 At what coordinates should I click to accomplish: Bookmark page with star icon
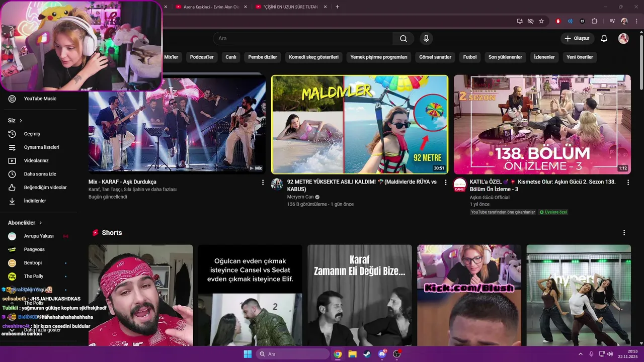point(541,21)
